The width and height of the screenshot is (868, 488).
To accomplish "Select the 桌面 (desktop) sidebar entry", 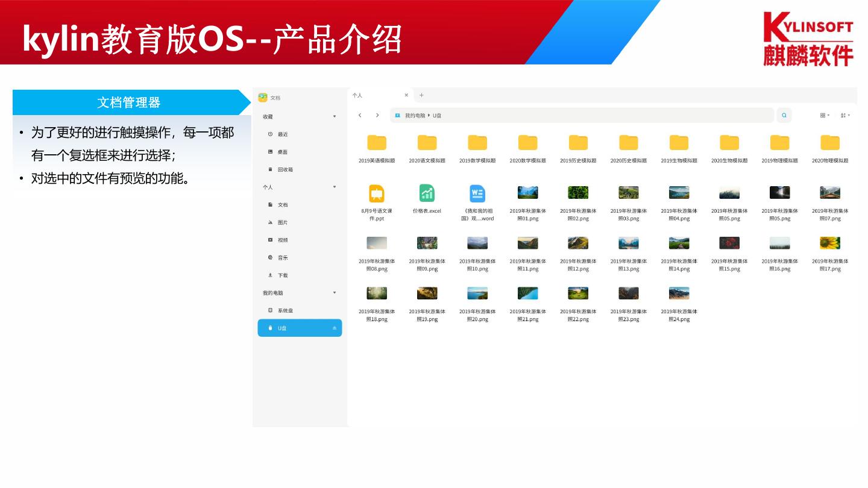I will click(283, 152).
